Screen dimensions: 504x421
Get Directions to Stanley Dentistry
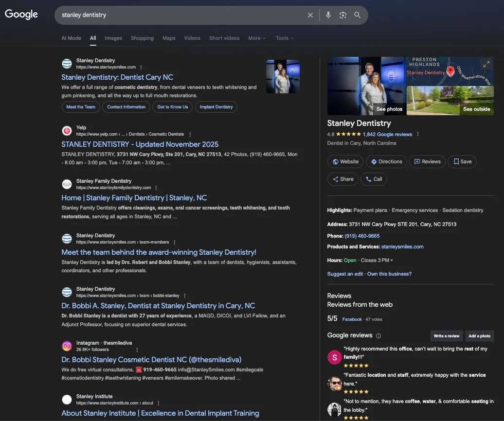click(386, 161)
